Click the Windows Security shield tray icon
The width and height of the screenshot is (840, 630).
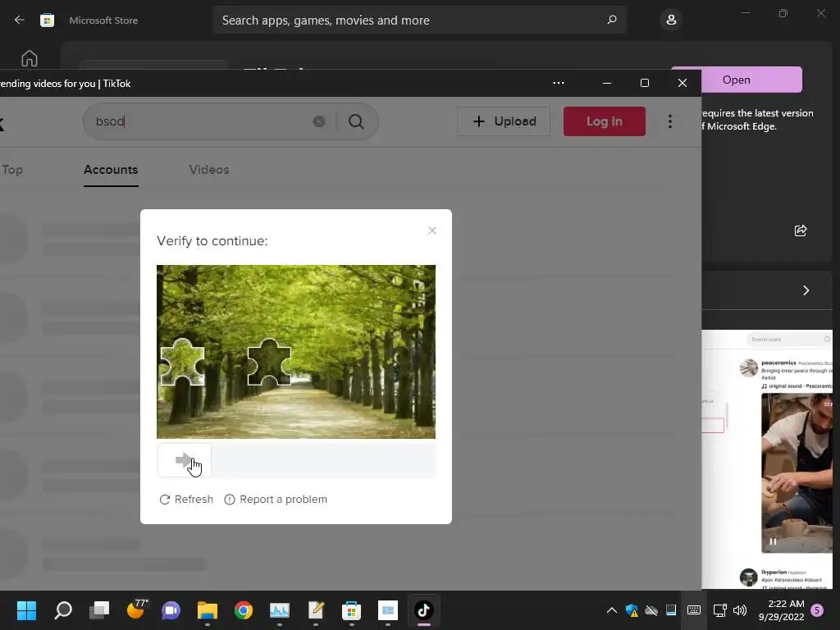[x=632, y=610]
